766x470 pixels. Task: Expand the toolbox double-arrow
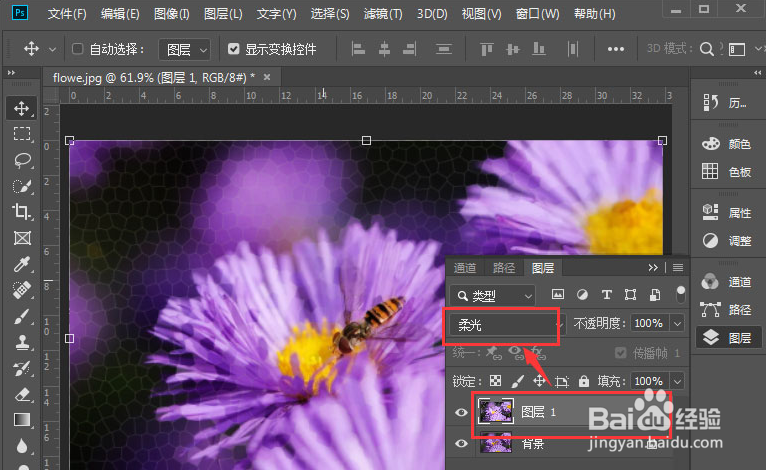[11, 72]
